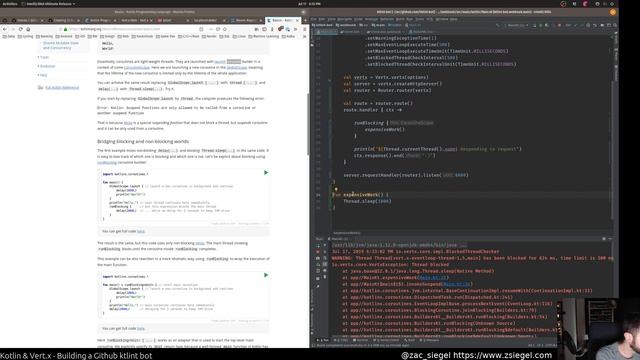Open a new Firefox tab

(x=305, y=20)
